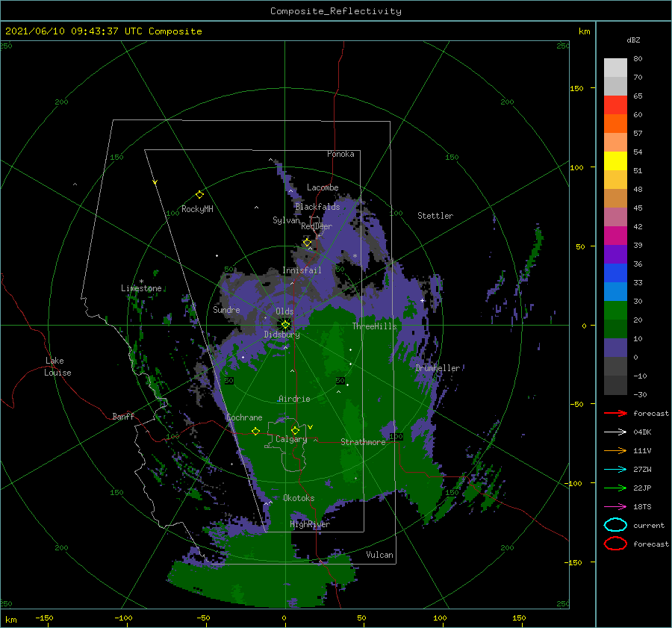Click the Didsbury town label
672x628 pixels.
(281, 335)
